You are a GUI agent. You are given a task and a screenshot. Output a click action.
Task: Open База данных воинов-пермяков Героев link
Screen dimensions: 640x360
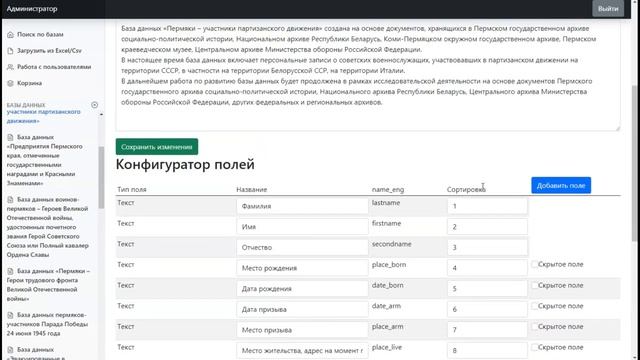point(47,227)
